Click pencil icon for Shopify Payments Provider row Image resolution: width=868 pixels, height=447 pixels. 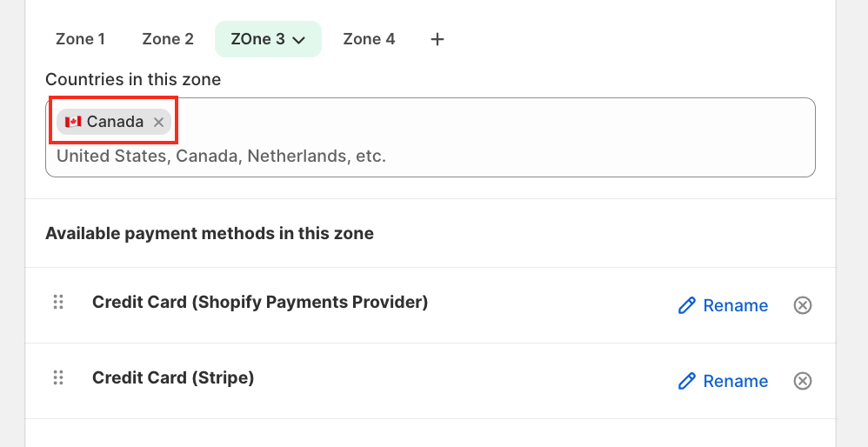click(687, 305)
